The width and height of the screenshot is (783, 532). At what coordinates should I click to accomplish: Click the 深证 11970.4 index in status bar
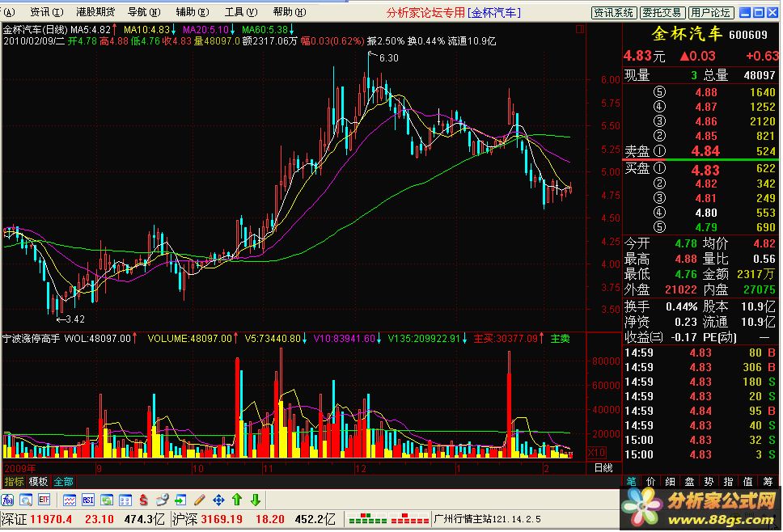click(x=37, y=519)
